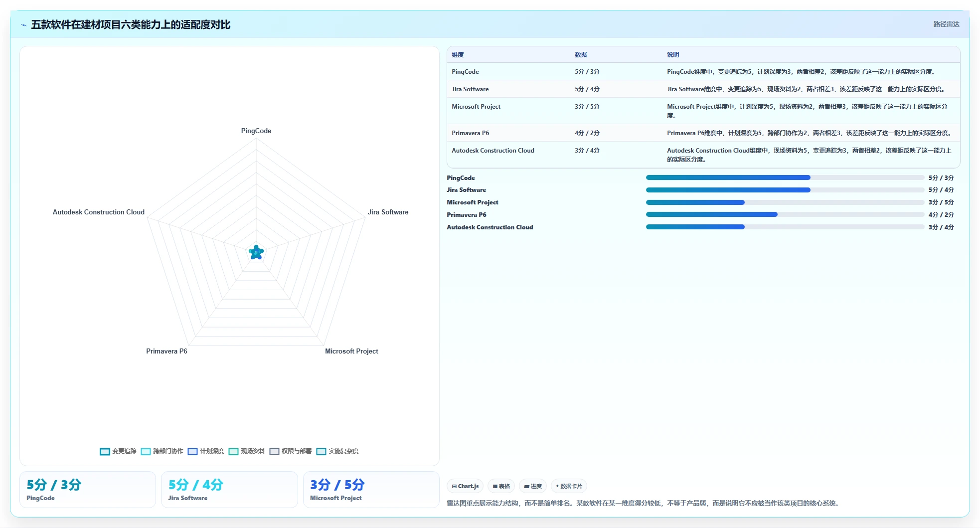Click the 表格 tag
Viewport: 980px width, 528px height.
tap(501, 486)
